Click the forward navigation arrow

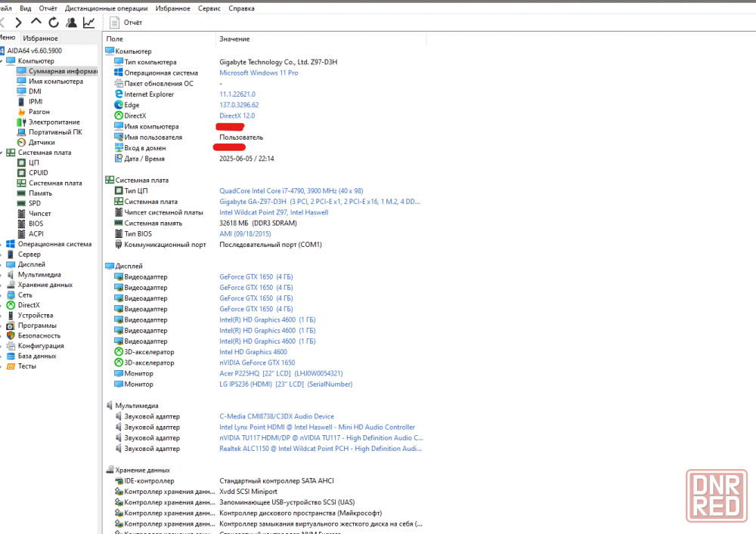(18, 22)
